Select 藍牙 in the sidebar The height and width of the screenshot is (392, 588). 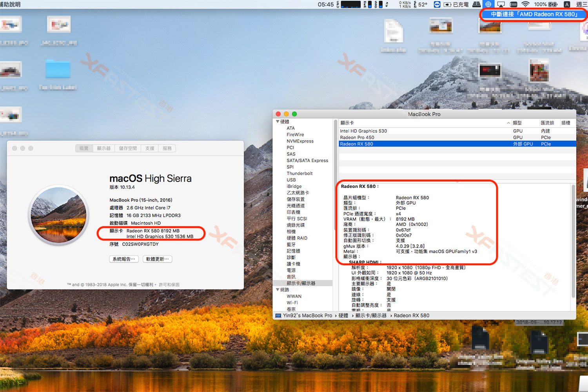[x=291, y=244]
